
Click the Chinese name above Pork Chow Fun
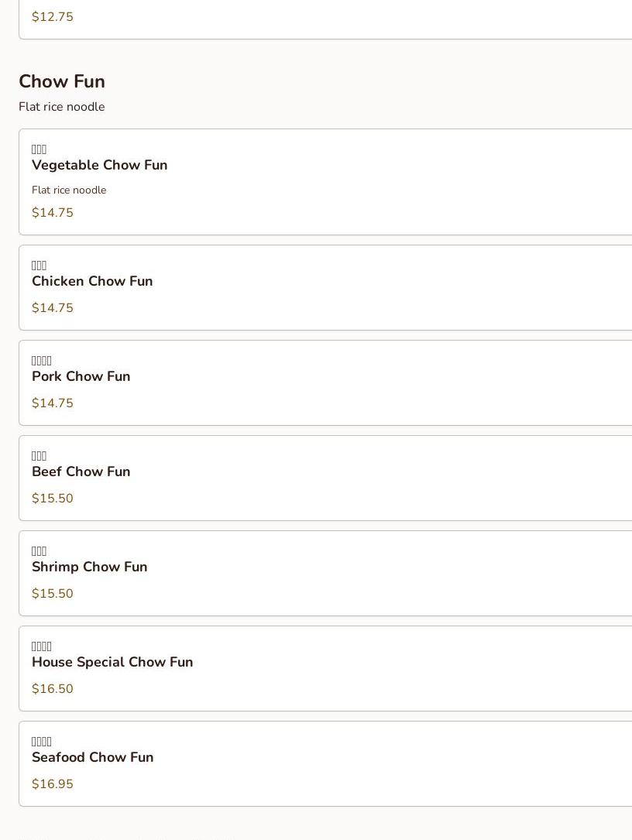(42, 361)
